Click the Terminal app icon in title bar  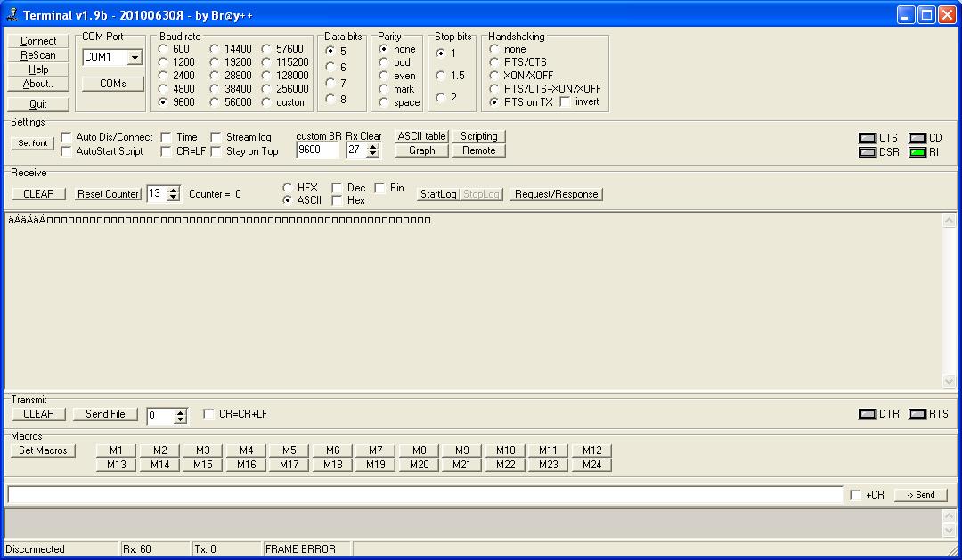pyautogui.click(x=12, y=15)
